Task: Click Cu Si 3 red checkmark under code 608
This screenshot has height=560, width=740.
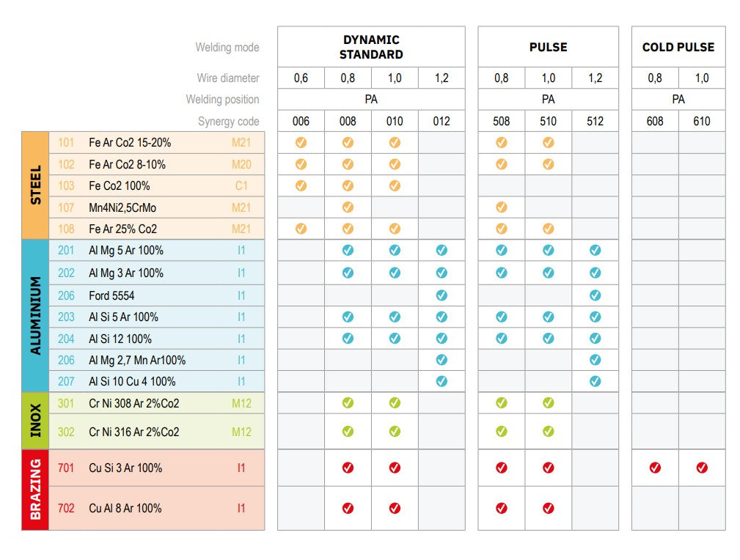Action: [655, 468]
